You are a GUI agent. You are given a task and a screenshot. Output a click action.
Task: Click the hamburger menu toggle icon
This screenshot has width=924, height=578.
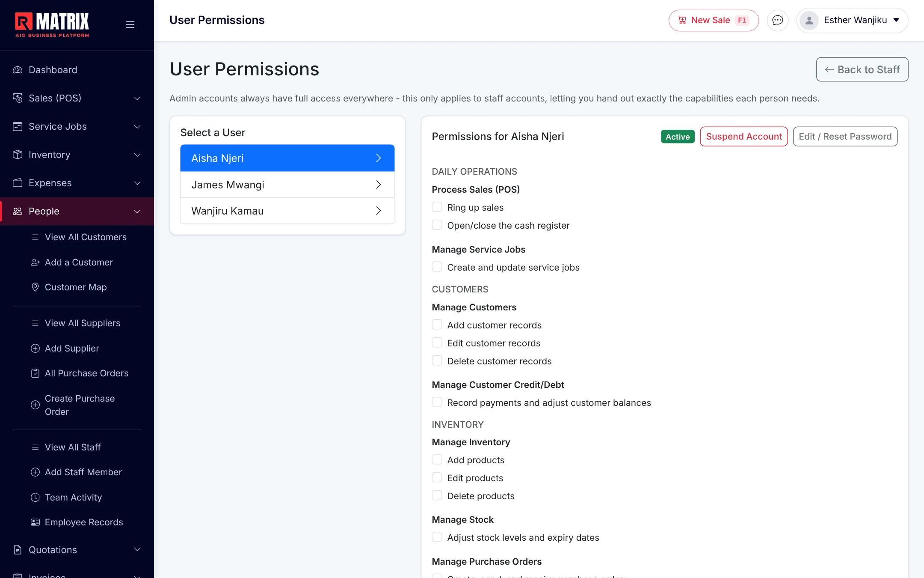coord(130,24)
